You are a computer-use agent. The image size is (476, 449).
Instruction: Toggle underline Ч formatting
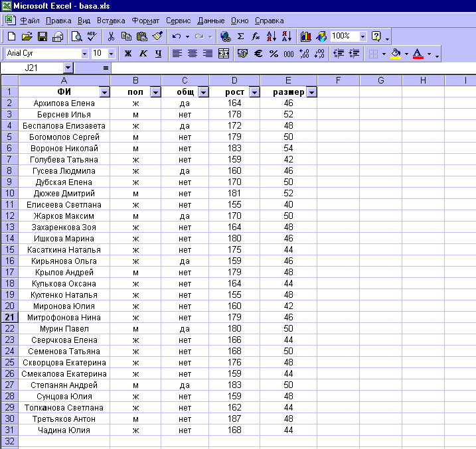[158, 54]
